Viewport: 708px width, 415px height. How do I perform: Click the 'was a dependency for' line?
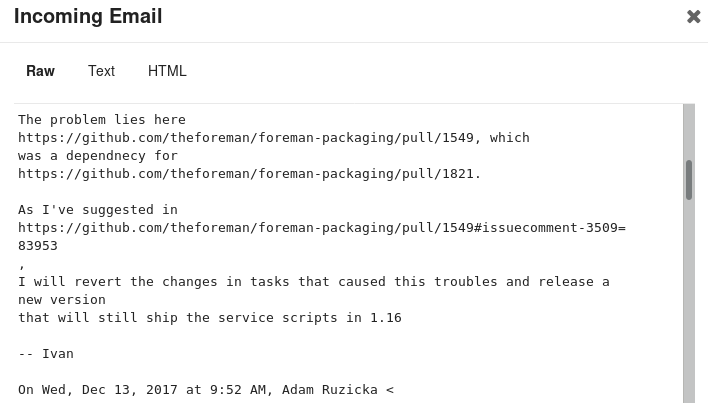[98, 156]
